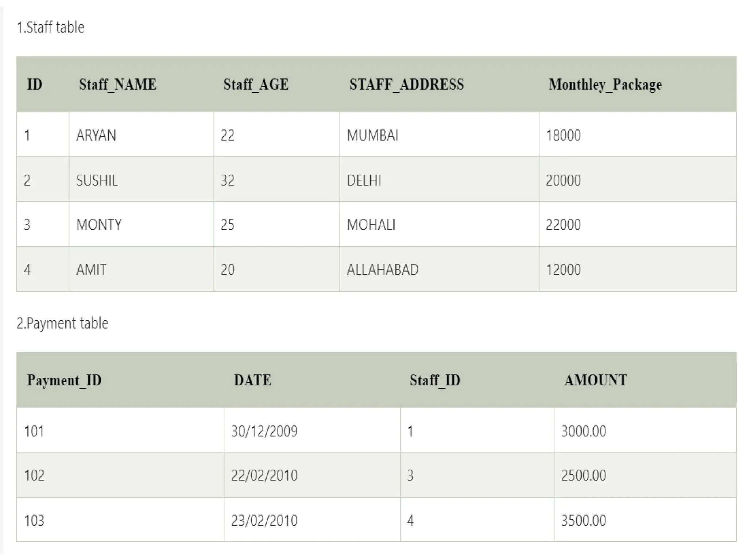The image size is (747, 560).
Task: Select the payment ID 102 cell
Action: click(x=34, y=475)
